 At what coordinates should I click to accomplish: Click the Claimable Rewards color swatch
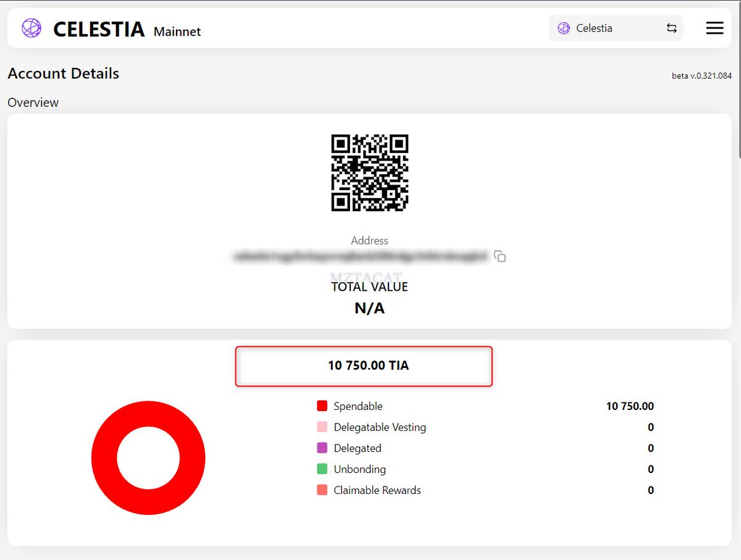pyautogui.click(x=322, y=490)
